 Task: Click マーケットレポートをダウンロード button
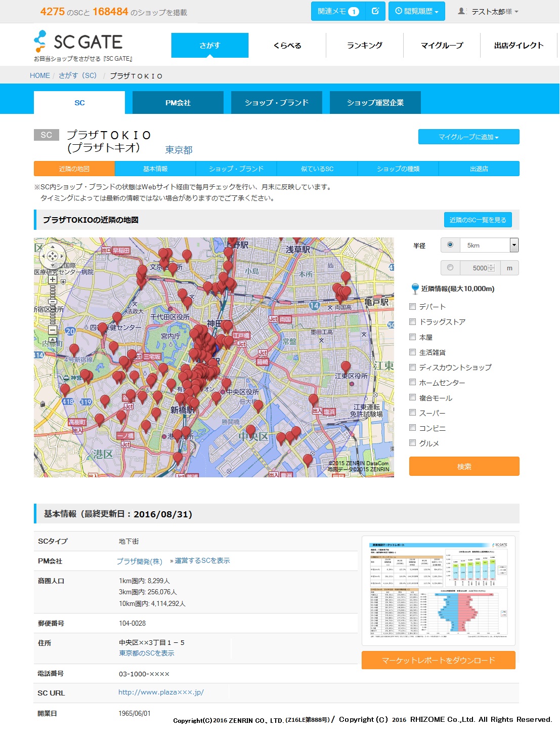tap(439, 660)
